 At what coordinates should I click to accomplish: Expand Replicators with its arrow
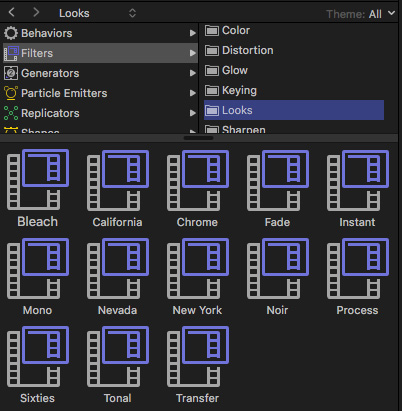click(192, 113)
